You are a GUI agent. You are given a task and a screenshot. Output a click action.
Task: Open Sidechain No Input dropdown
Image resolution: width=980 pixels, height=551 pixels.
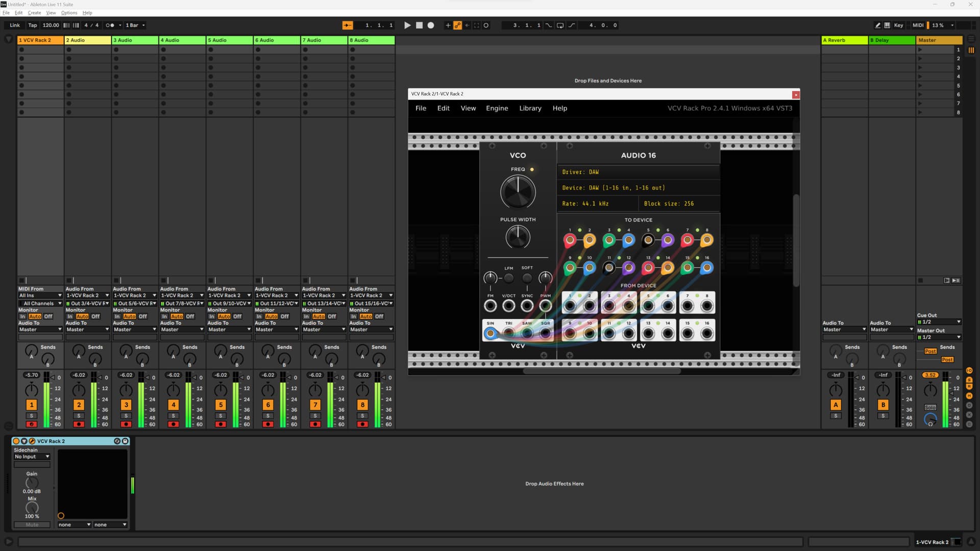(x=32, y=457)
